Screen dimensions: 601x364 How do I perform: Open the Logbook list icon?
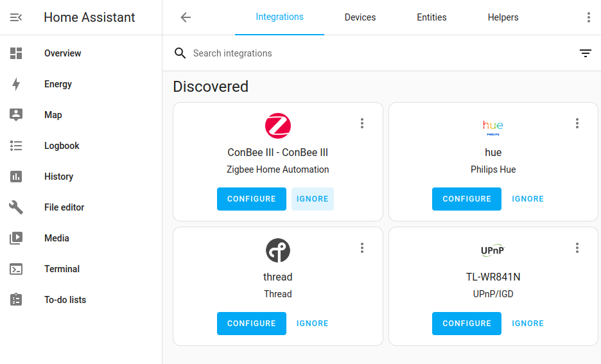pyautogui.click(x=16, y=146)
